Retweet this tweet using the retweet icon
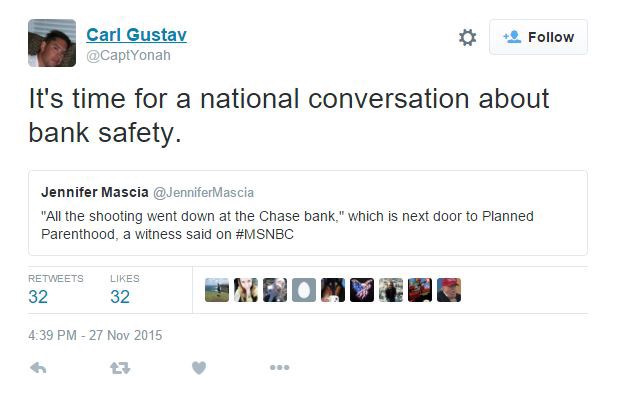 pos(119,368)
